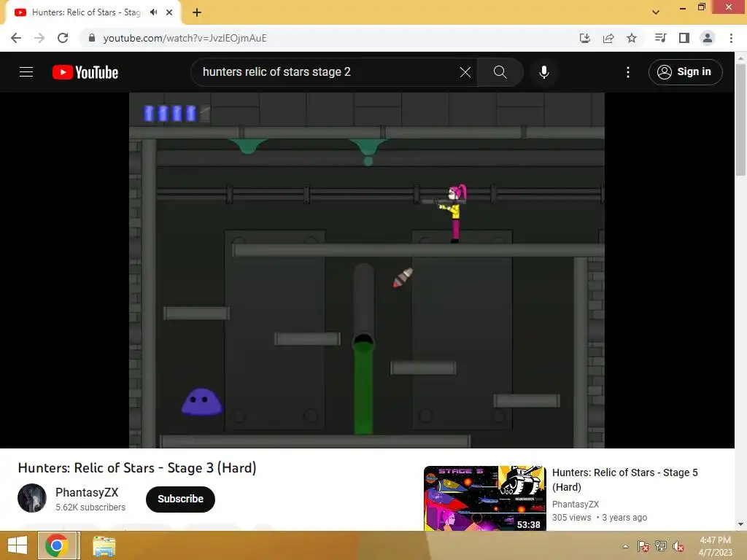Viewport: 747px width, 560px height.
Task: Open media control icon in toolbar
Action: tap(660, 38)
